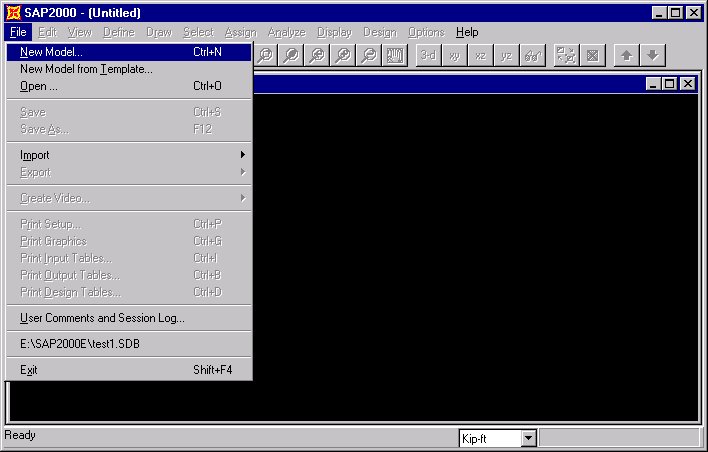
Task: Zoom out one step toolbar icon
Action: (x=369, y=55)
